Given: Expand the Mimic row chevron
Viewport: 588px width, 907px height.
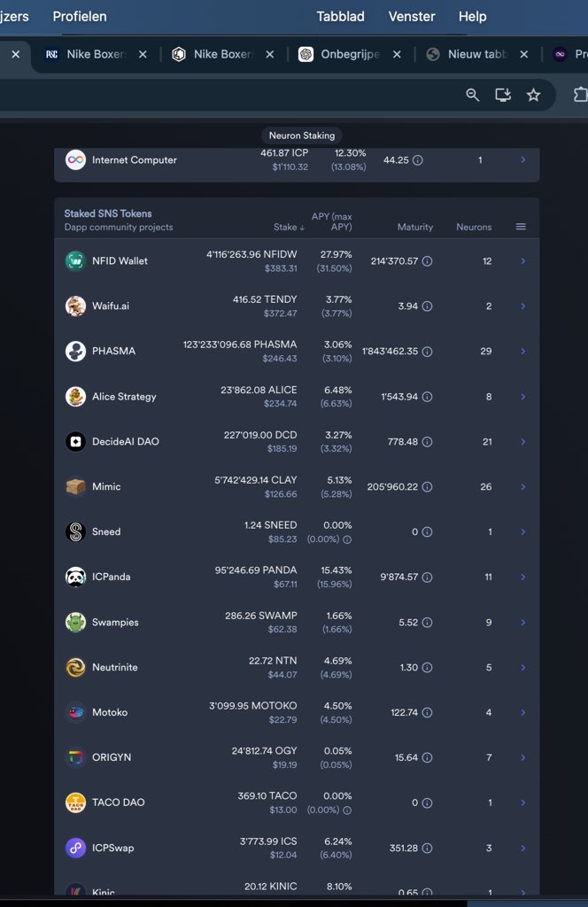Looking at the screenshot, I should point(522,487).
